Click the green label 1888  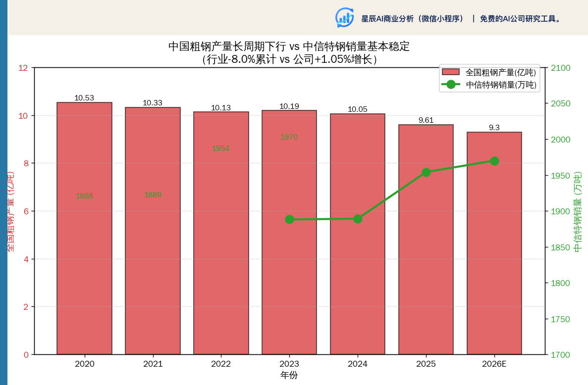click(84, 196)
